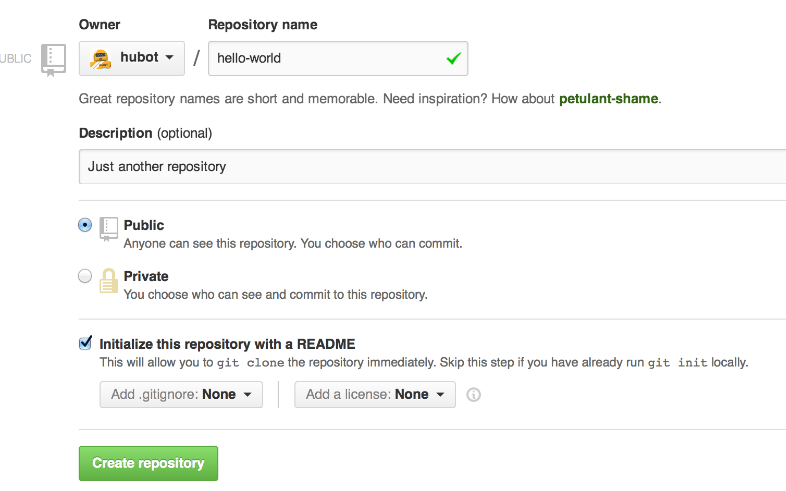Click into the Description text field
Viewport: 786px width, 491px height.
pos(430,167)
